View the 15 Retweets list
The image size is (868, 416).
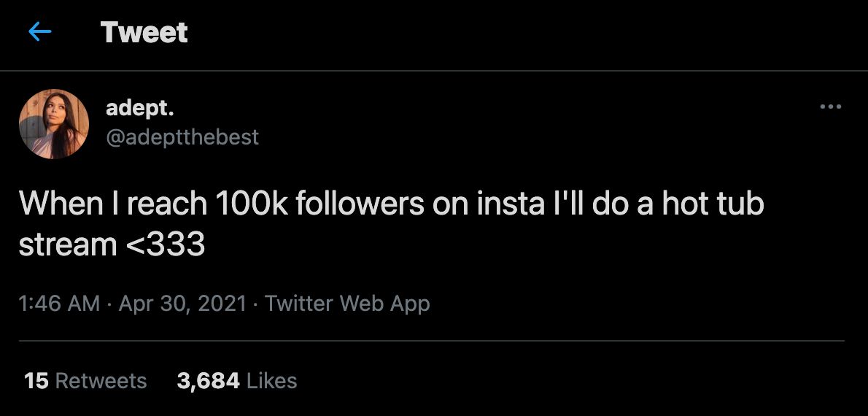(x=85, y=380)
